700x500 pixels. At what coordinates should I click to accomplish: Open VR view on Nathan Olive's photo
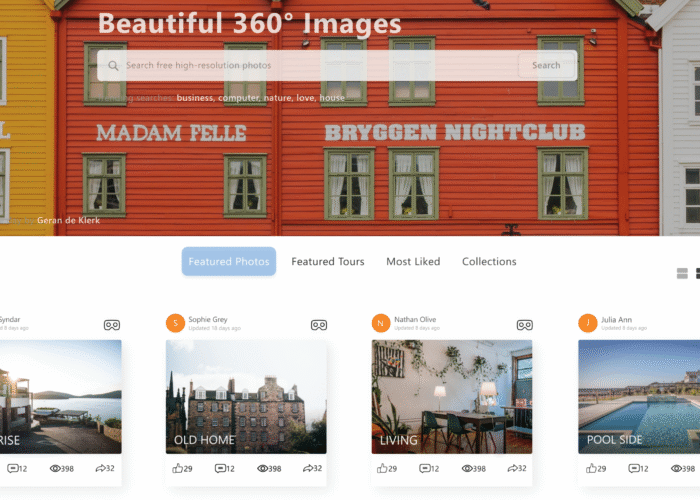pyautogui.click(x=524, y=325)
